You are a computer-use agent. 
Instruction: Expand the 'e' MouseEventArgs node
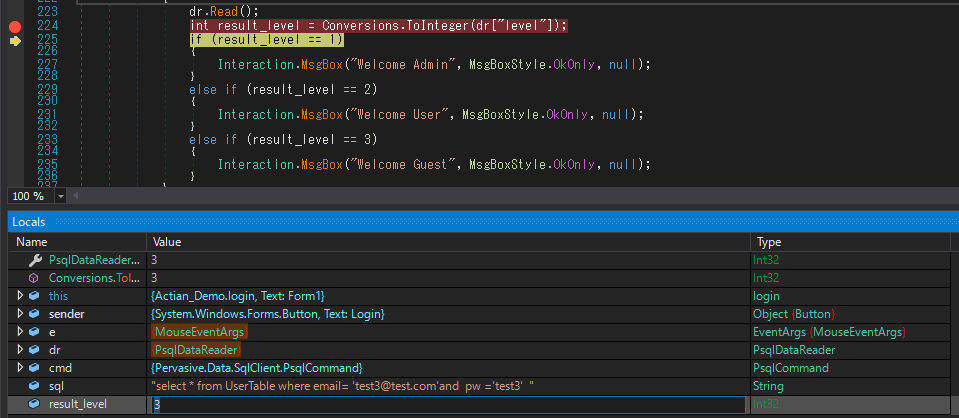click(x=20, y=332)
